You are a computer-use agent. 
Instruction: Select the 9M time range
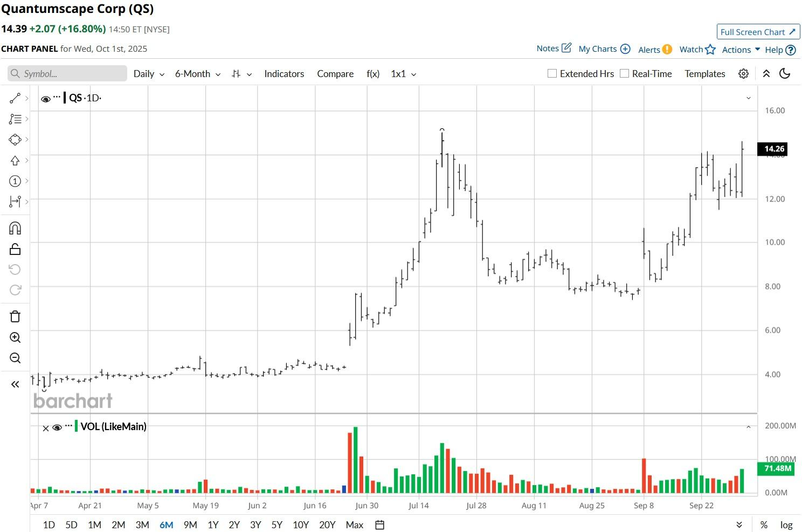pos(190,525)
